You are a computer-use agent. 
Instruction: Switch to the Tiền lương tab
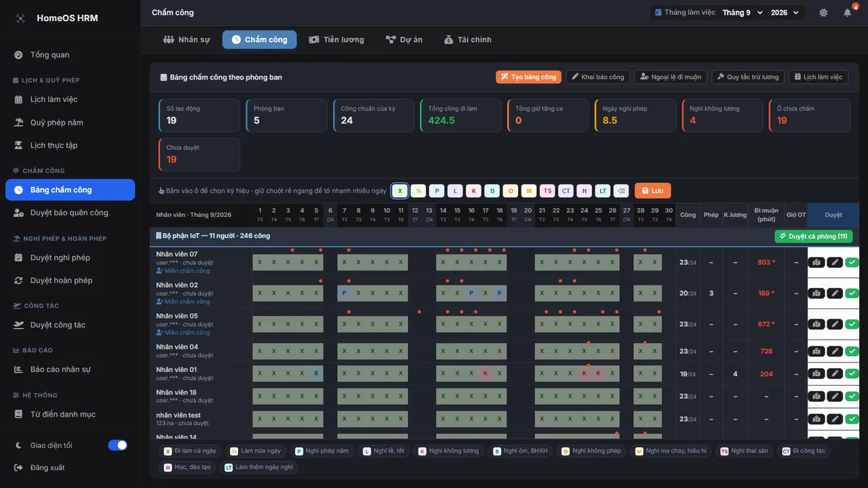[x=336, y=40]
